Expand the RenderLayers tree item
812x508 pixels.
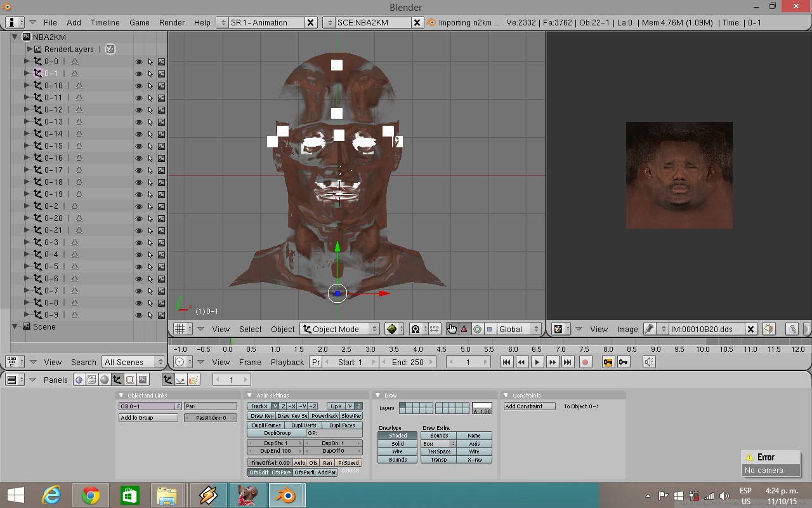click(29, 49)
